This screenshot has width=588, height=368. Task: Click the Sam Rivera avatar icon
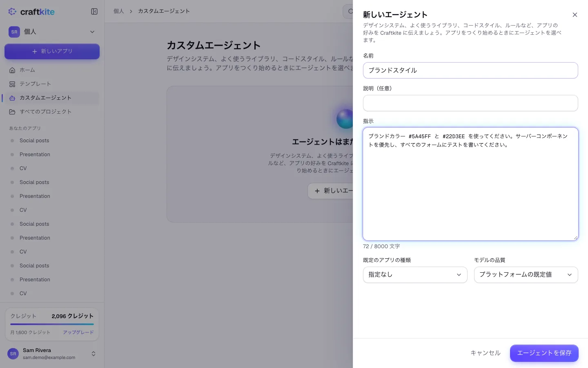point(13,354)
